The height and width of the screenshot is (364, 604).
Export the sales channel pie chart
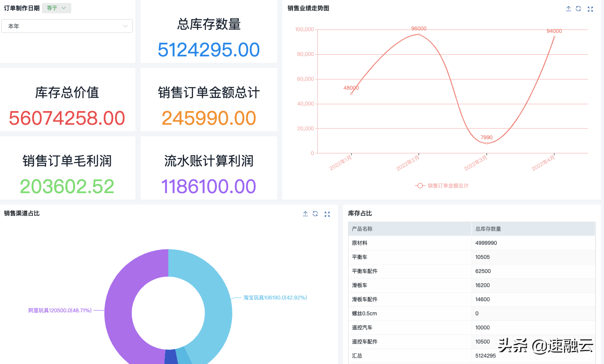point(305,214)
